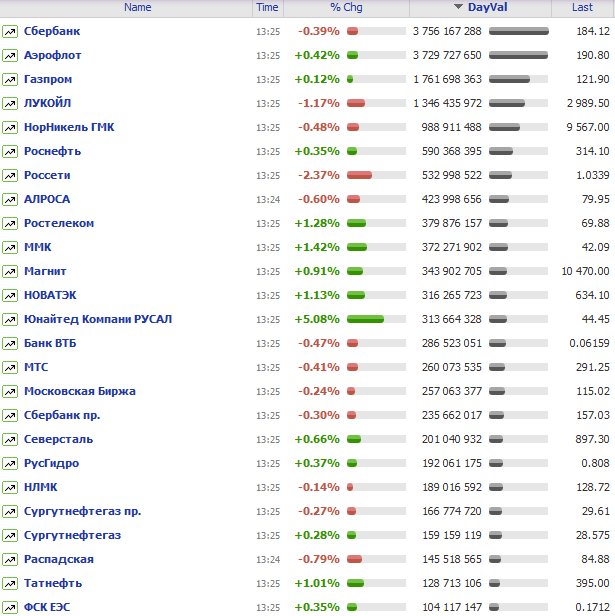Click the chart icon for Магнит
615x616 pixels.
click(10, 271)
